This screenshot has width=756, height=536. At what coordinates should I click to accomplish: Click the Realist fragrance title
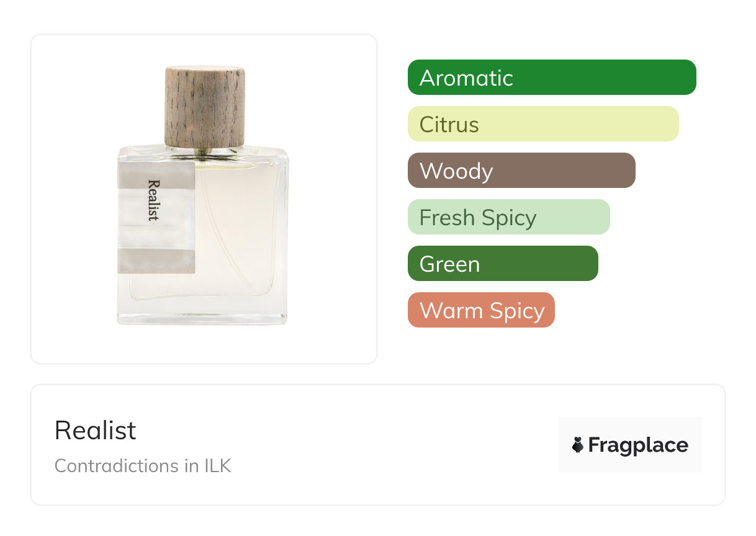point(95,431)
